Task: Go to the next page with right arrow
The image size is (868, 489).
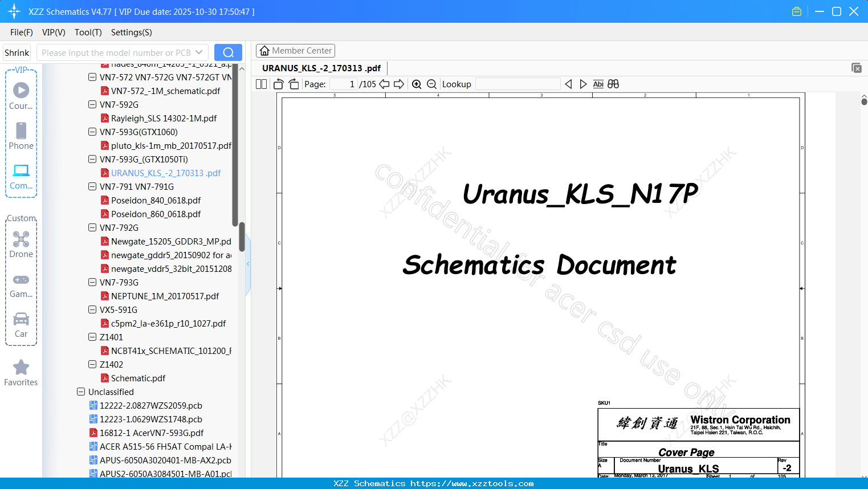Action: point(399,84)
